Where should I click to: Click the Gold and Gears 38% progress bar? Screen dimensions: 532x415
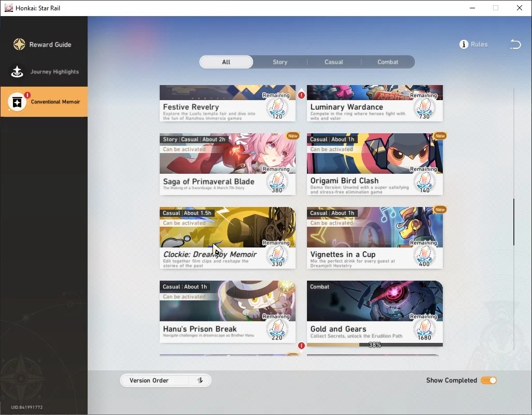374,345
